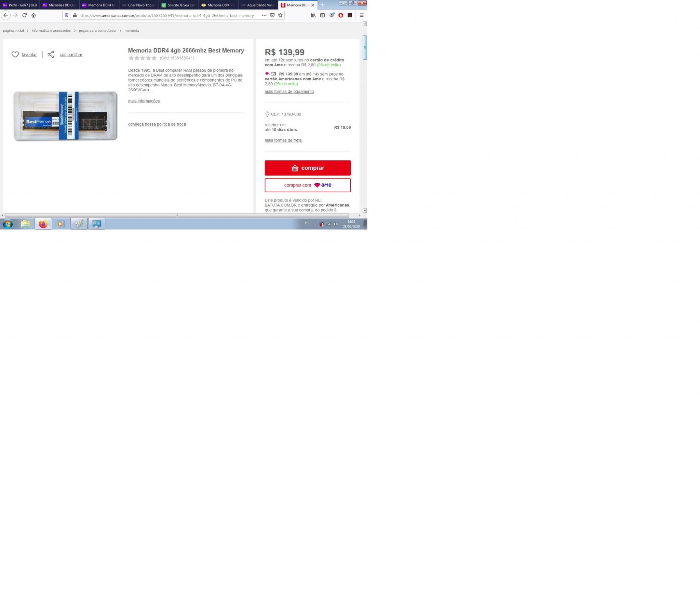
Task: Switch to Criar Novo Tópico tab
Action: point(139,5)
